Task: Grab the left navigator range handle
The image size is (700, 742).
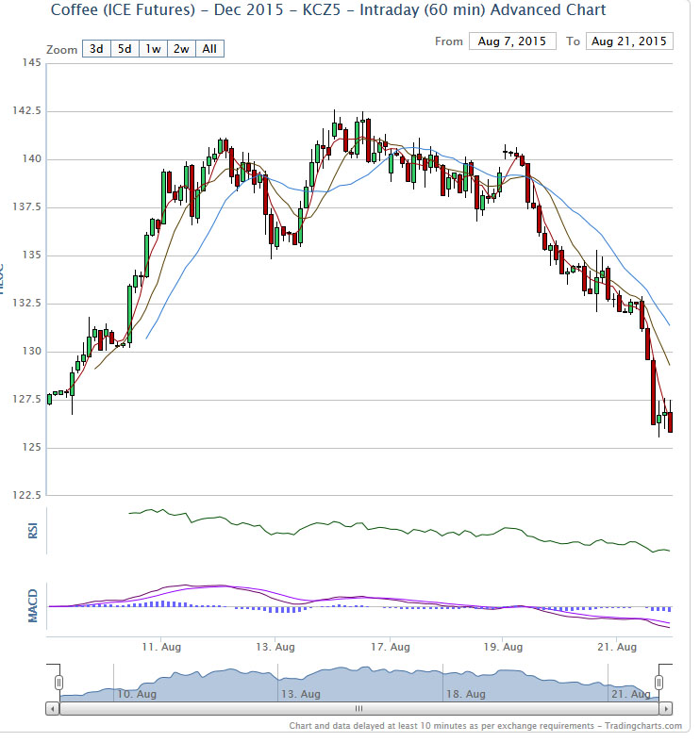Action: (58, 683)
